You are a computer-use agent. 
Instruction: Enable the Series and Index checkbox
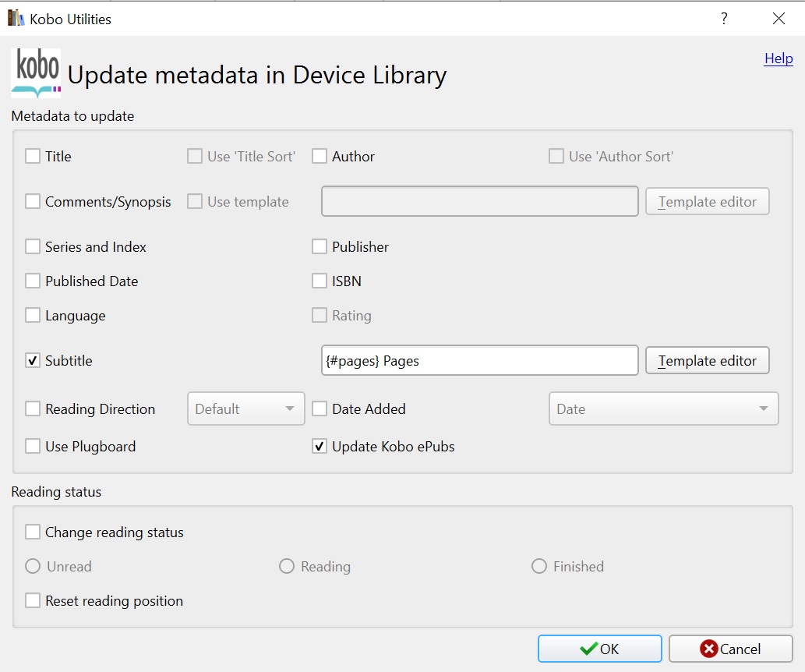(x=33, y=246)
